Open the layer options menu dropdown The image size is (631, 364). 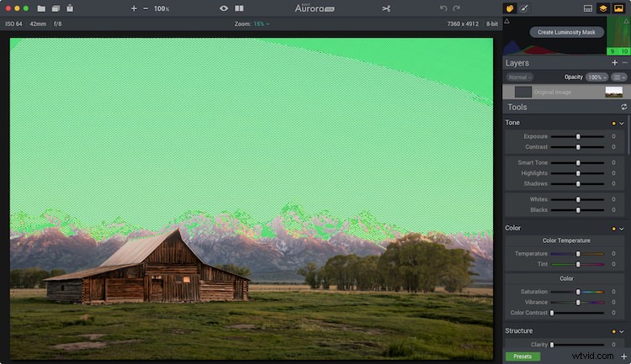click(619, 77)
